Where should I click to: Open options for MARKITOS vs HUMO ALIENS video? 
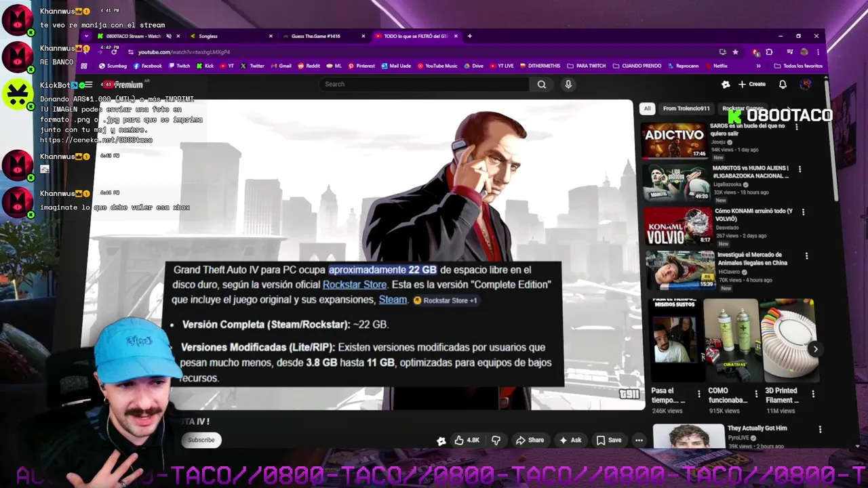pos(800,169)
